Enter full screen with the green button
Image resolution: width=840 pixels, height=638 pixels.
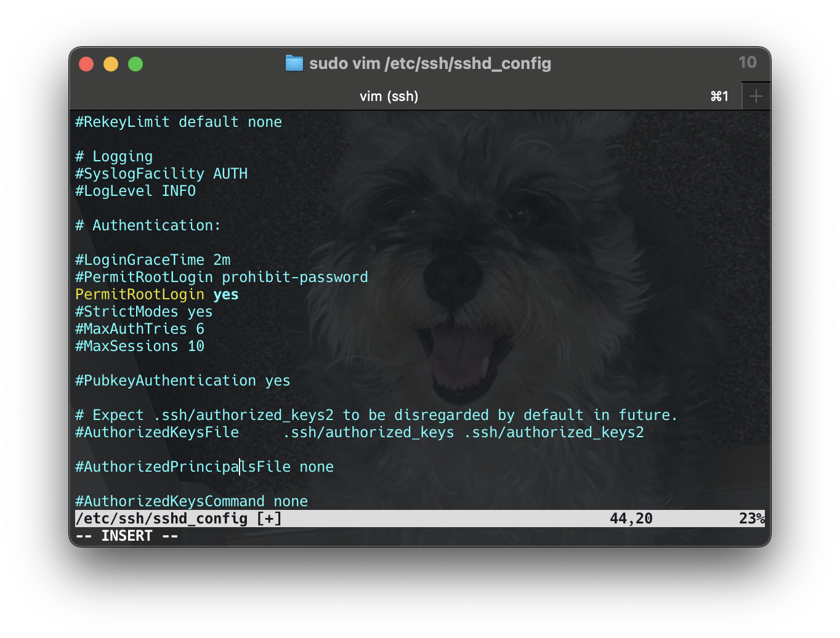click(x=135, y=63)
